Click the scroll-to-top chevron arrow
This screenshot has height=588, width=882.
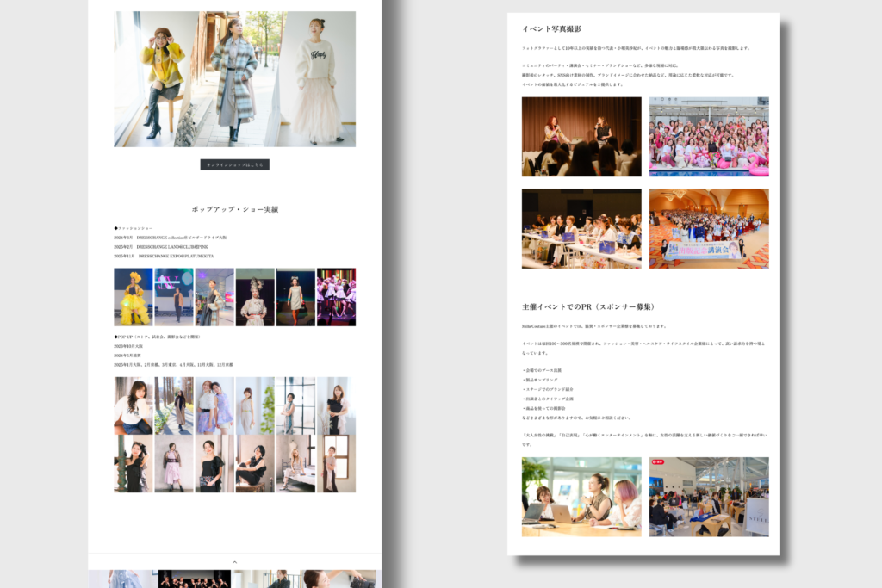pyautogui.click(x=234, y=562)
